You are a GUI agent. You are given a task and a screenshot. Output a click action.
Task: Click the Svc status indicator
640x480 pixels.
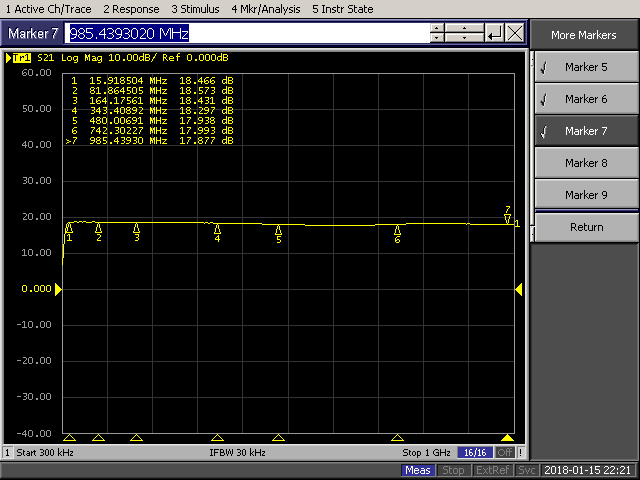pyautogui.click(x=527, y=470)
